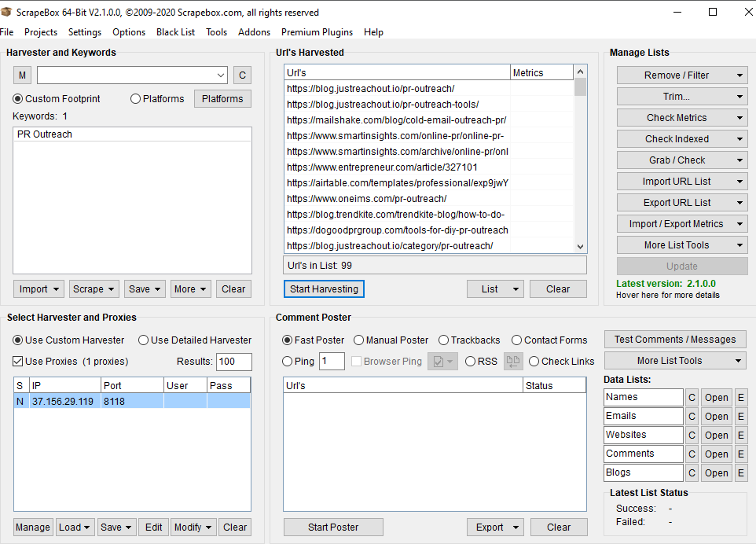Image resolution: width=756 pixels, height=544 pixels.
Task: Click the harvested list scroll down arrow
Action: pyautogui.click(x=581, y=246)
